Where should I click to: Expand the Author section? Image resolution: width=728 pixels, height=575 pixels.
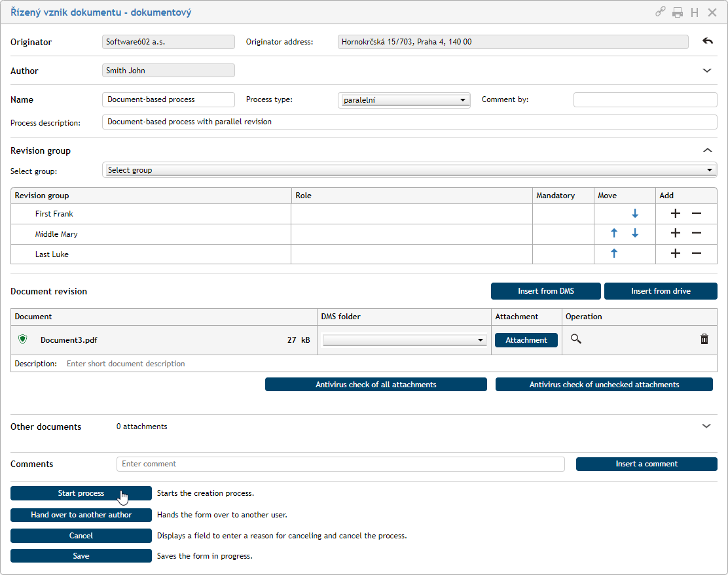(x=706, y=71)
